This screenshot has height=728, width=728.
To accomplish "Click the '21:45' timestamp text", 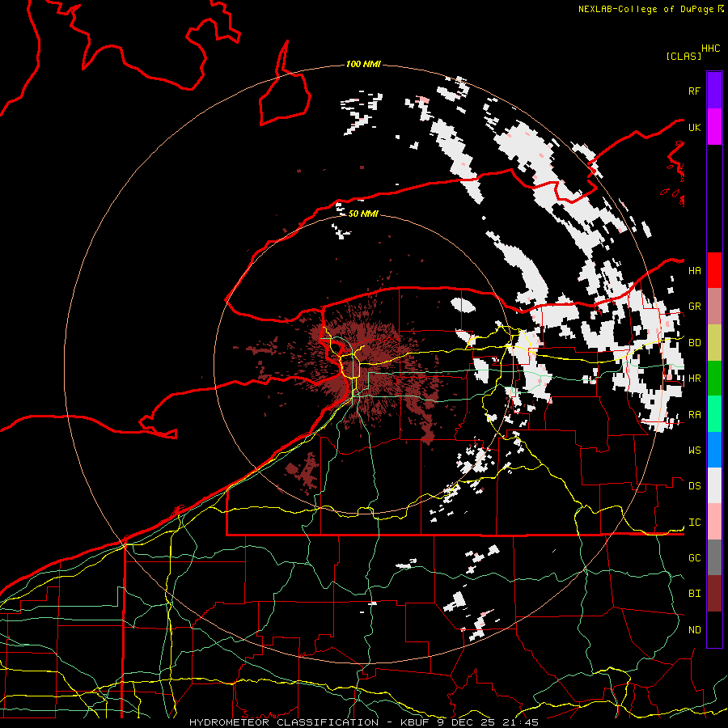I will [519, 722].
